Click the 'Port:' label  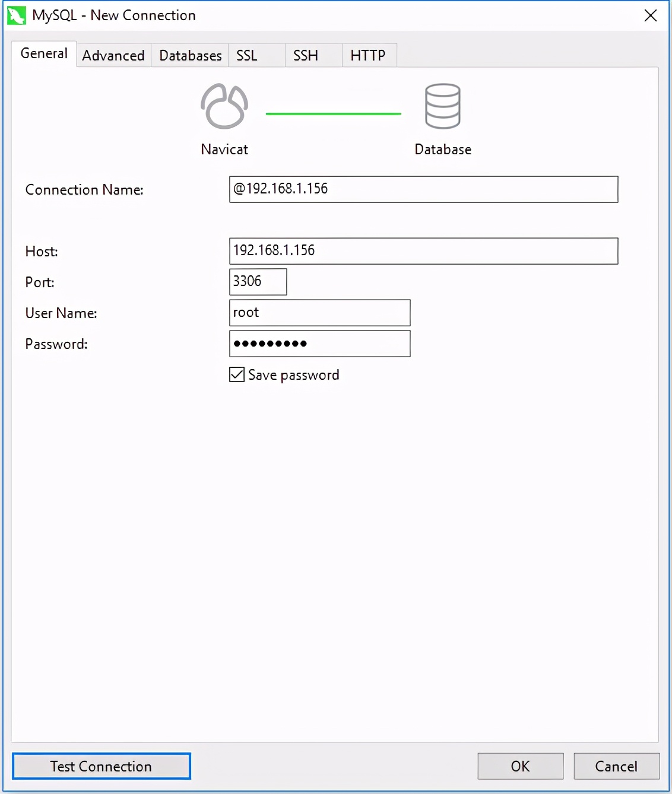(40, 282)
